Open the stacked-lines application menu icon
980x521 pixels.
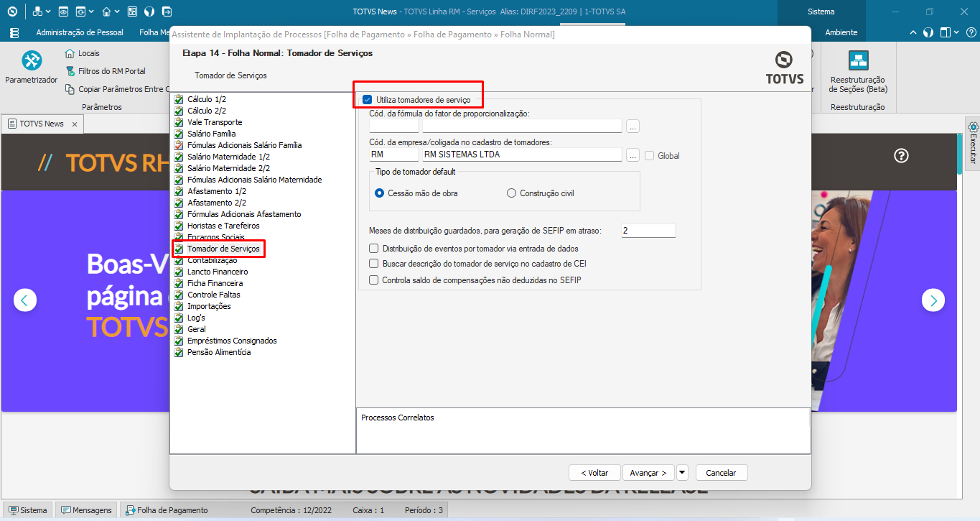(x=14, y=32)
